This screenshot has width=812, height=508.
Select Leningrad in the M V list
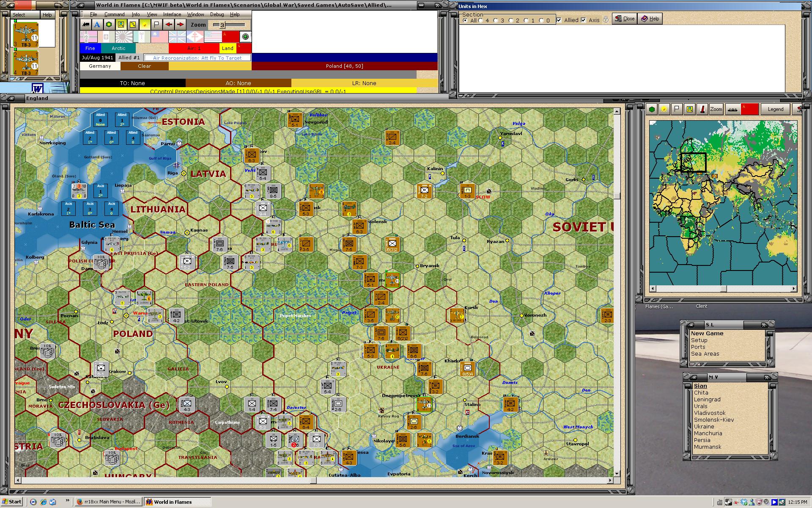(707, 399)
